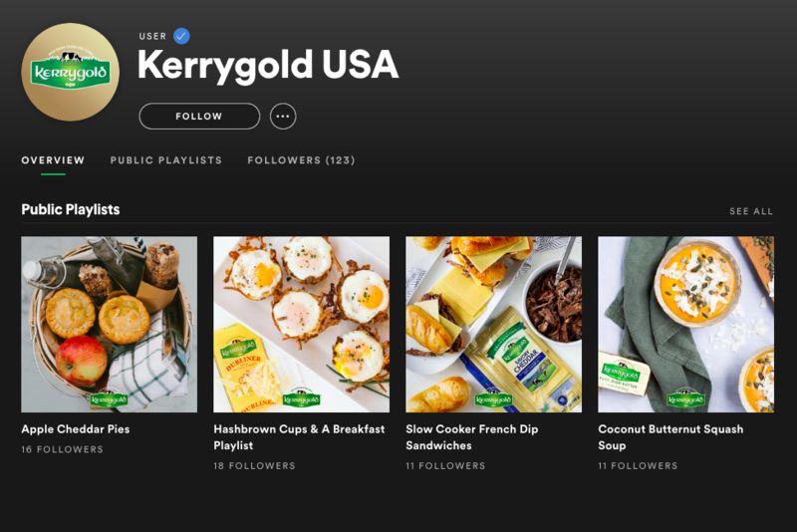Screen dimensions: 797x532
Task: Open the Coconut Butternut Squash Soup cover
Action: point(685,324)
